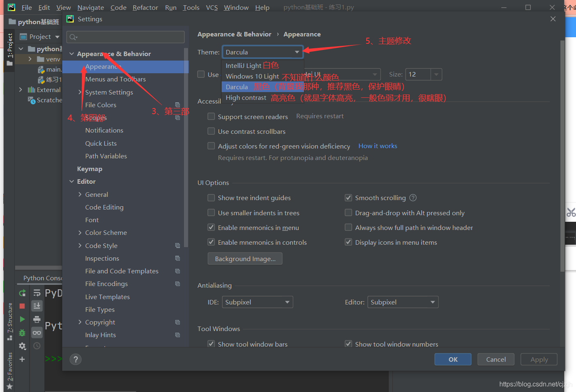Image resolution: width=576 pixels, height=392 pixels.
Task: Collapse the Appearance & Behavior section
Action: click(x=72, y=54)
